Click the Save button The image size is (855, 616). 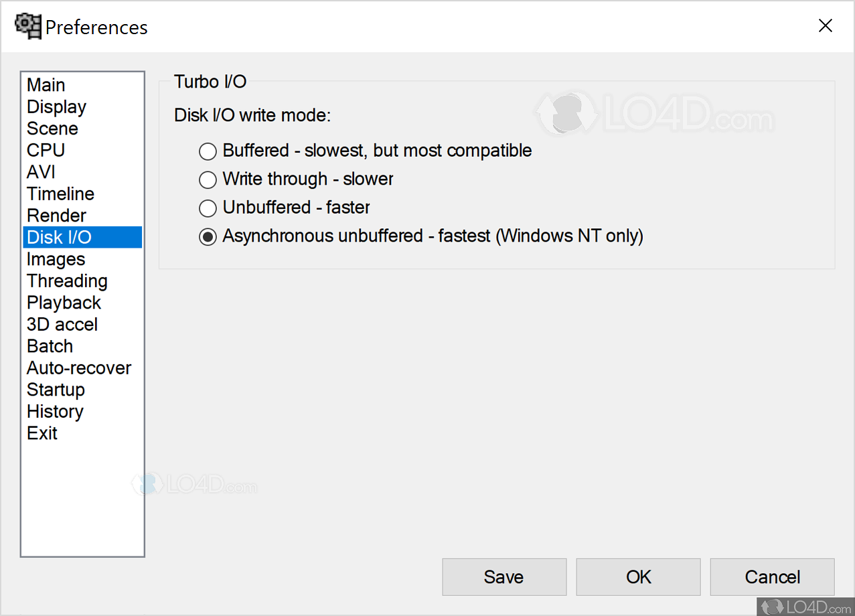point(503,576)
